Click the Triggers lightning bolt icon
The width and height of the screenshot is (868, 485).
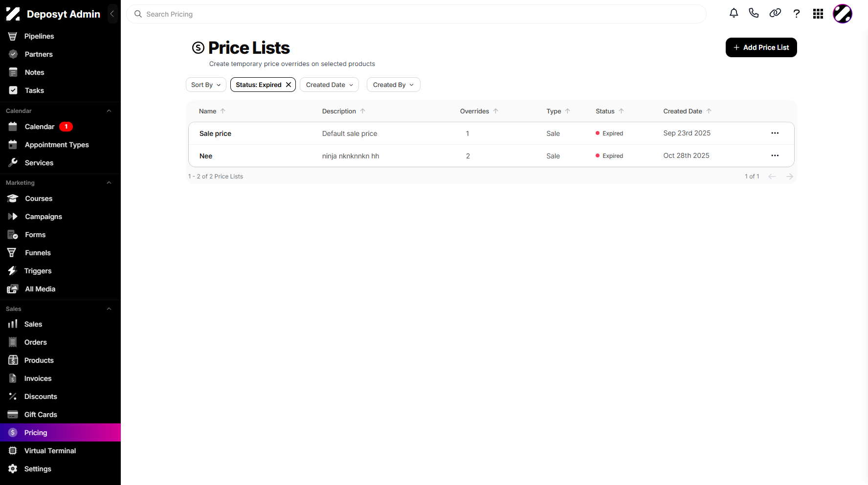[x=12, y=271]
